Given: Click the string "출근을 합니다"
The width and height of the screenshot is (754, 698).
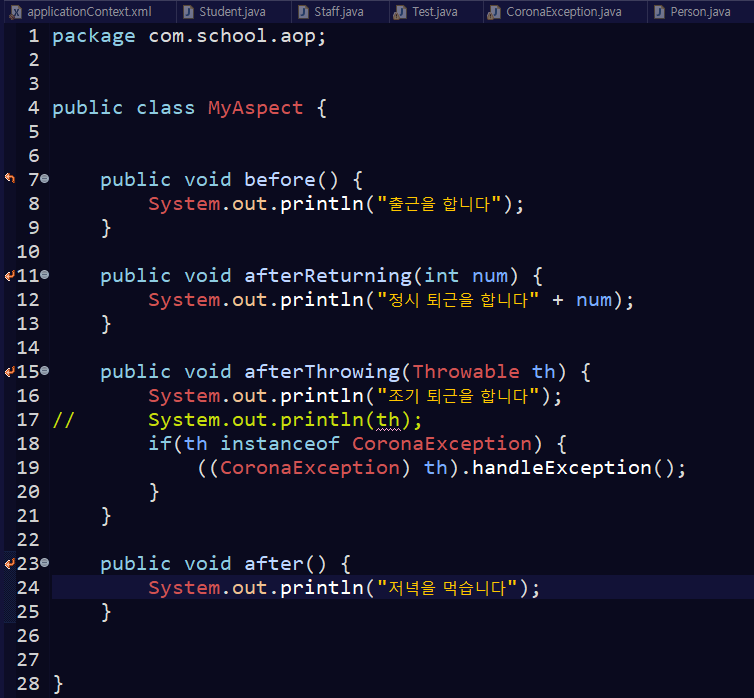Looking at the screenshot, I should 439,204.
